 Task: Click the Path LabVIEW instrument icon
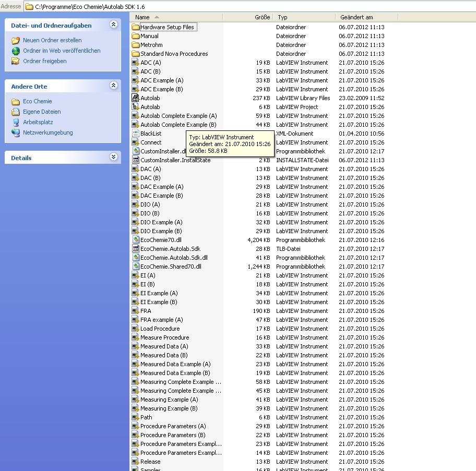[135, 417]
